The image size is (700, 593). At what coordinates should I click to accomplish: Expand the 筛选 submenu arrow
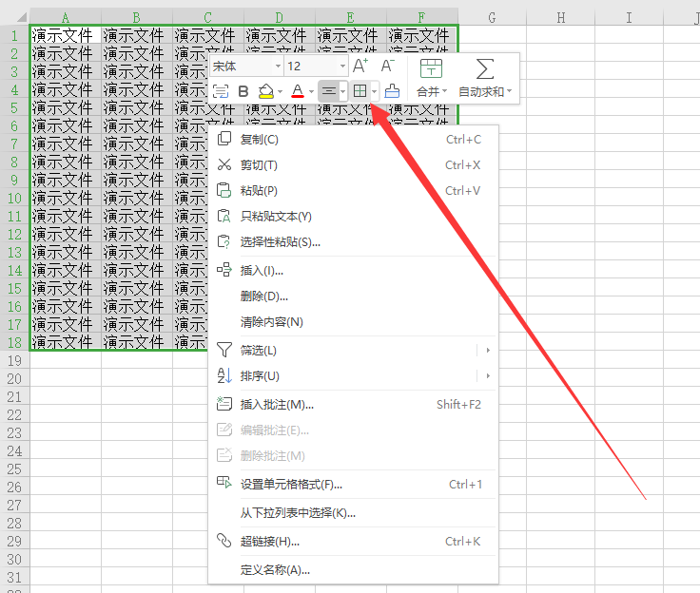pos(488,351)
